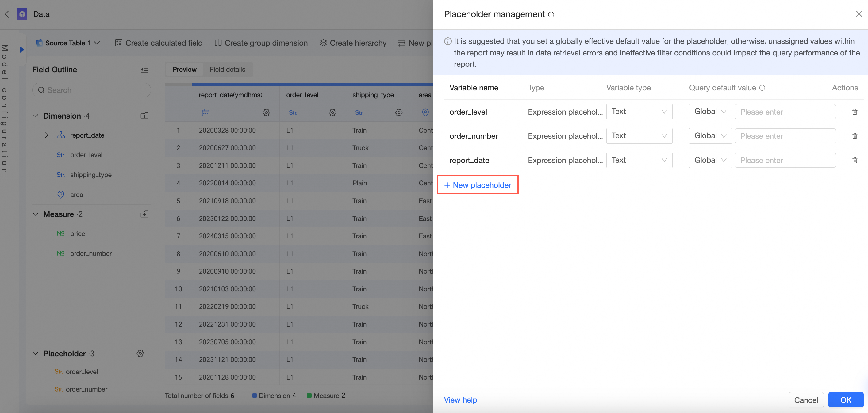The height and width of the screenshot is (413, 868).
Task: Click info icon next to Placeholder management
Action: point(551,14)
